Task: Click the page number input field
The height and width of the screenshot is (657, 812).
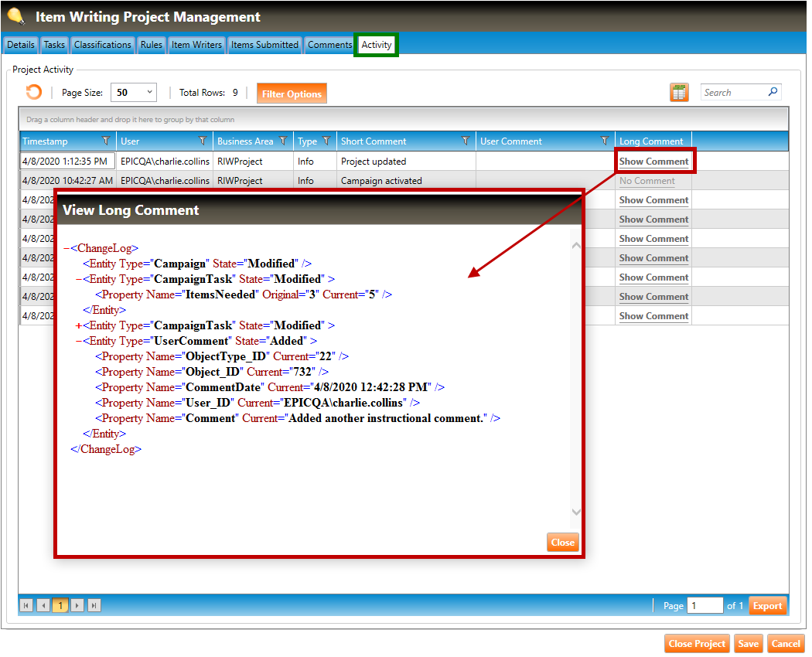Action: coord(705,606)
